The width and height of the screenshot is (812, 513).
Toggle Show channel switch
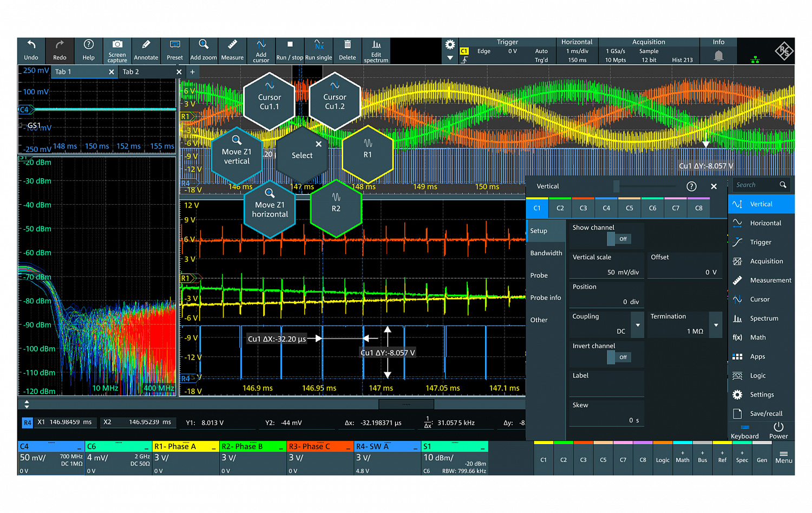(x=618, y=239)
